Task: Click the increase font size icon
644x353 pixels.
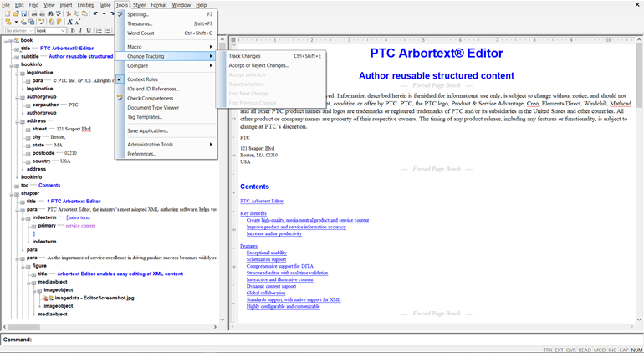Action: pos(69,22)
